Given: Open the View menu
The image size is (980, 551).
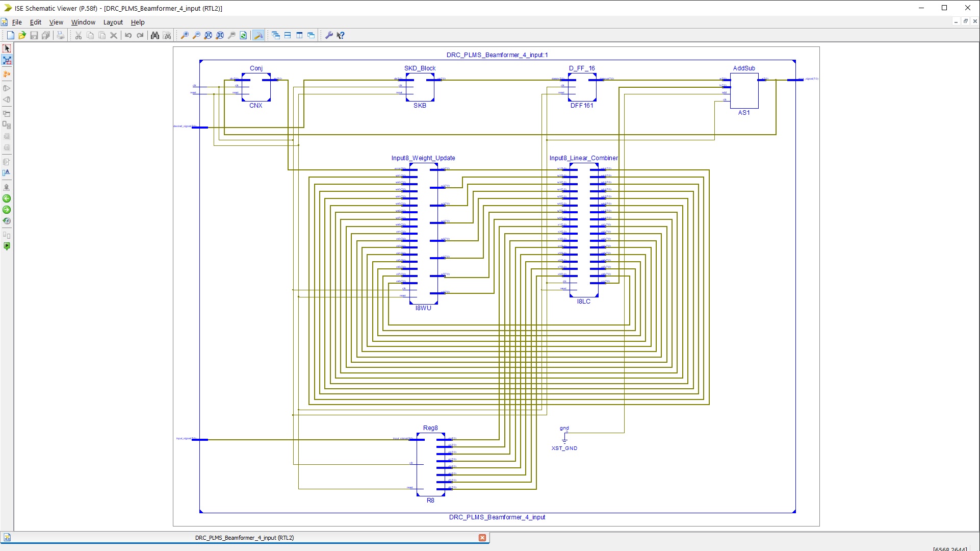Looking at the screenshot, I should 56,22.
